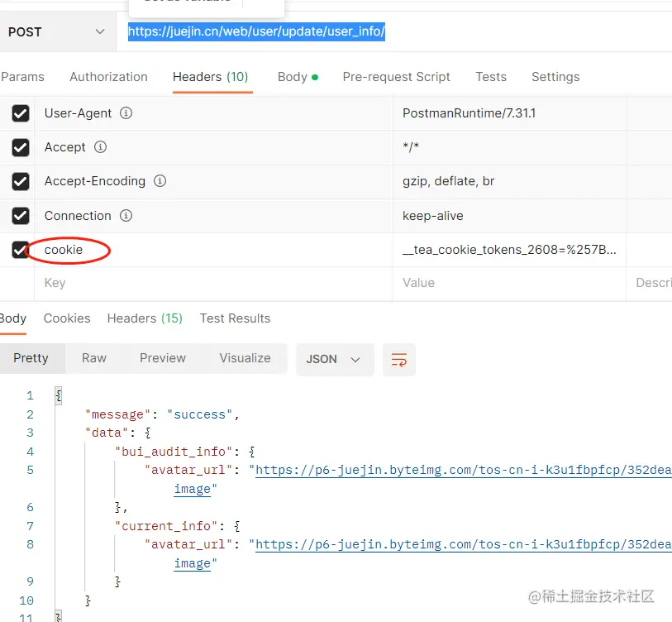Switch to Raw response view
Viewport: 672px width, 622px height.
pos(94,359)
